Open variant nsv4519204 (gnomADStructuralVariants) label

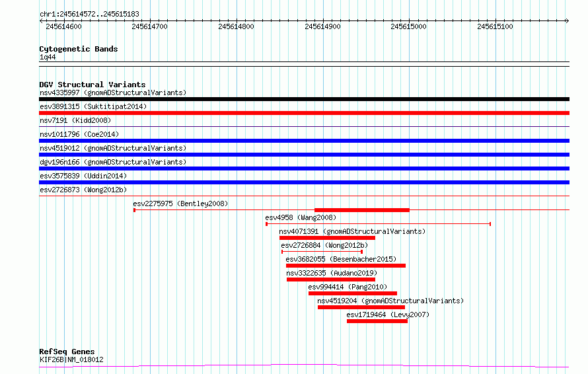(390, 301)
